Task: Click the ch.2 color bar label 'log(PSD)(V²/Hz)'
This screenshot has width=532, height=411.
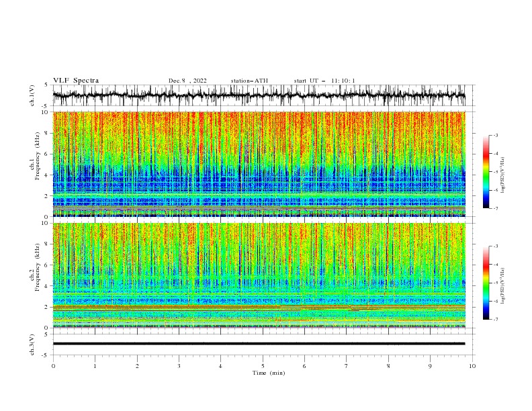Action: click(502, 286)
